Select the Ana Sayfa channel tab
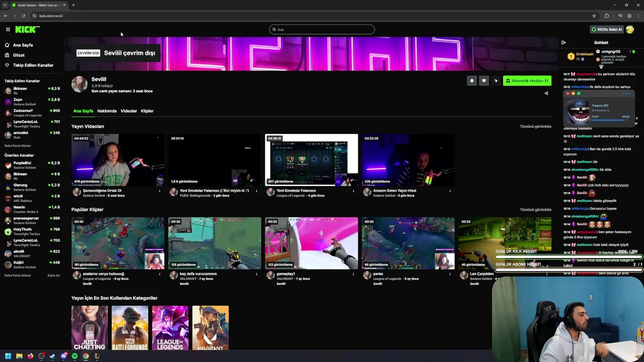The width and height of the screenshot is (644, 362). coord(83,111)
